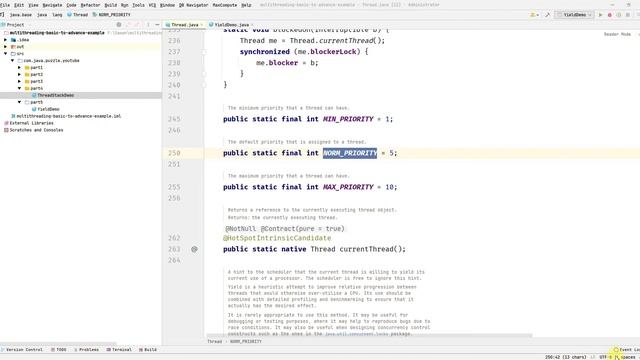Click cursor position 250:42 in status bar

[565, 357]
